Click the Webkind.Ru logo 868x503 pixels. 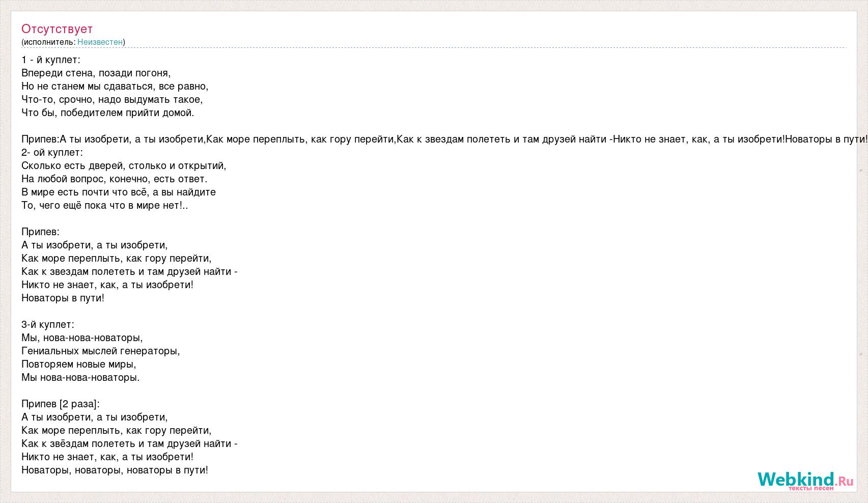(x=805, y=480)
